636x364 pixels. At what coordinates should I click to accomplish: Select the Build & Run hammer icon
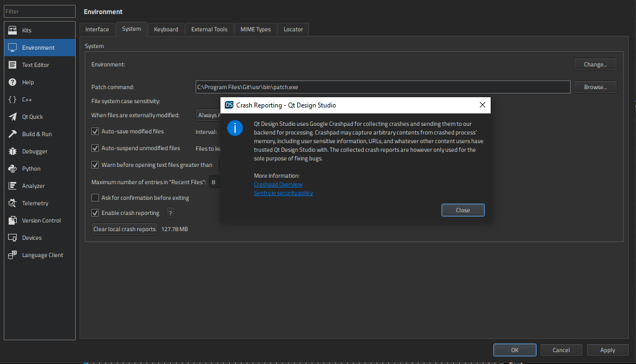click(12, 134)
